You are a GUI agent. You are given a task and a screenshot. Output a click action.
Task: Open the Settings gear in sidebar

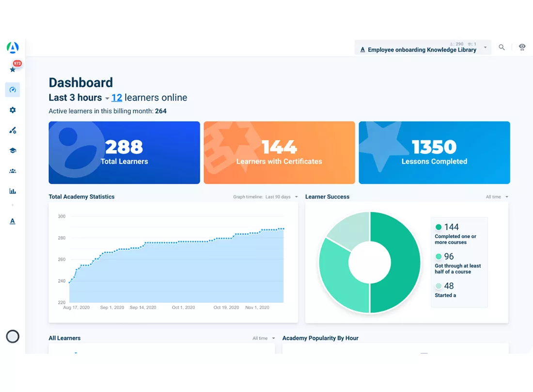(13, 110)
